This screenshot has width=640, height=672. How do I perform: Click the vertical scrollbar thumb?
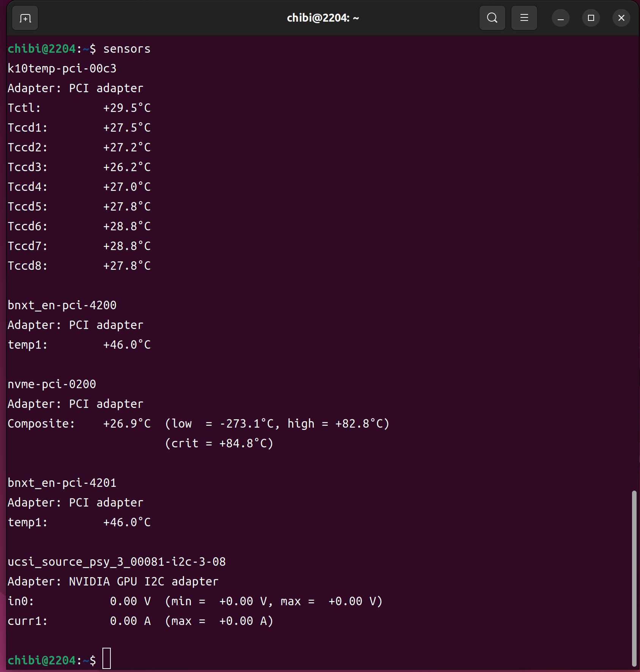tap(634, 578)
